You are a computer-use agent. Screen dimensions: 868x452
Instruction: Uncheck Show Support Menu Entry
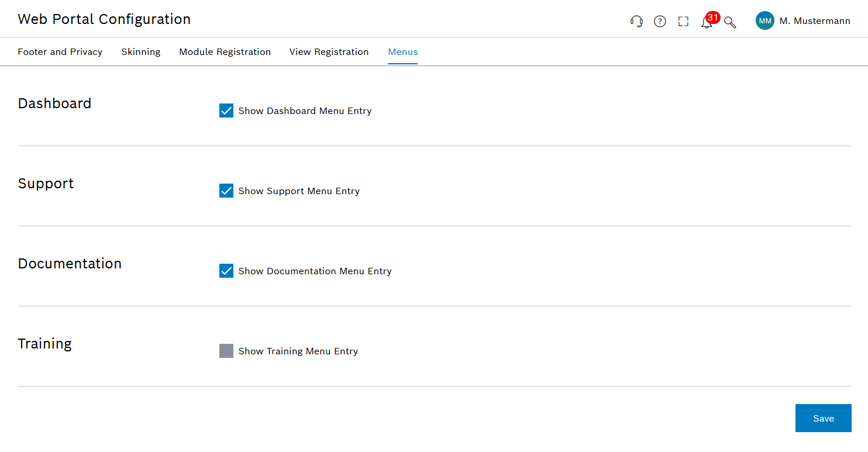226,191
